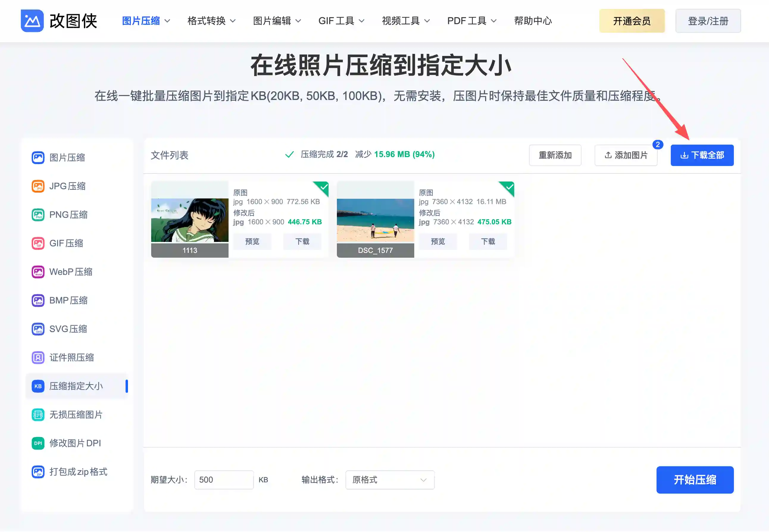Open the GIF压缩 tool

tap(66, 243)
